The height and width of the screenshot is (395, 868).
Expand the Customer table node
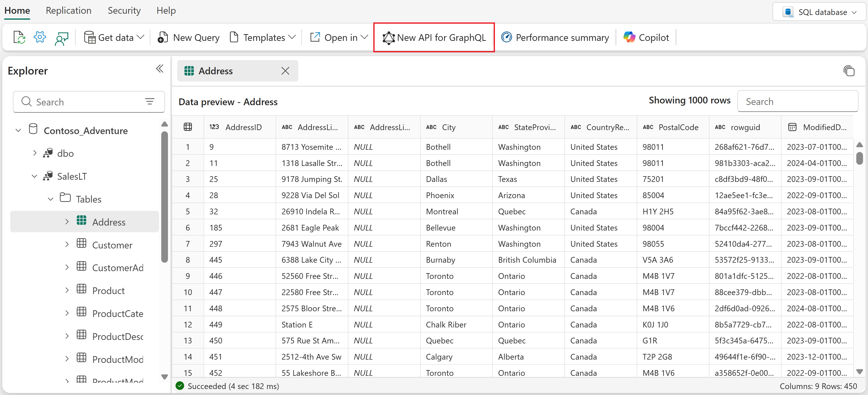click(x=67, y=245)
